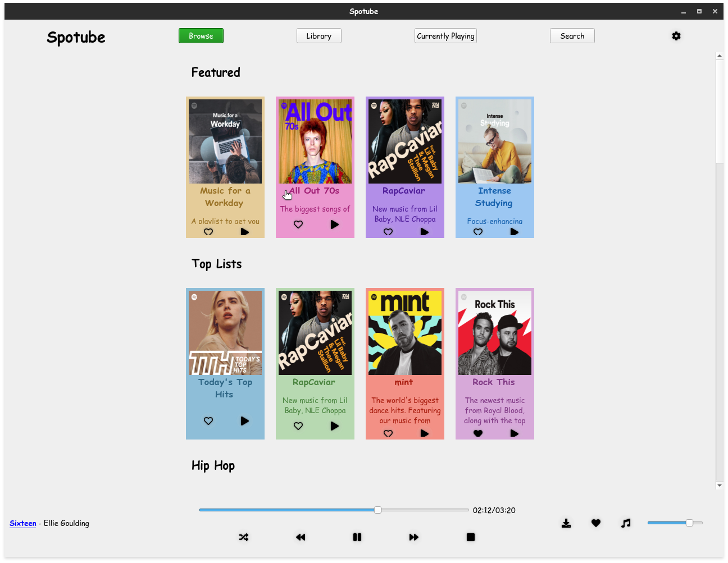
Task: Open the Search tab
Action: point(572,36)
